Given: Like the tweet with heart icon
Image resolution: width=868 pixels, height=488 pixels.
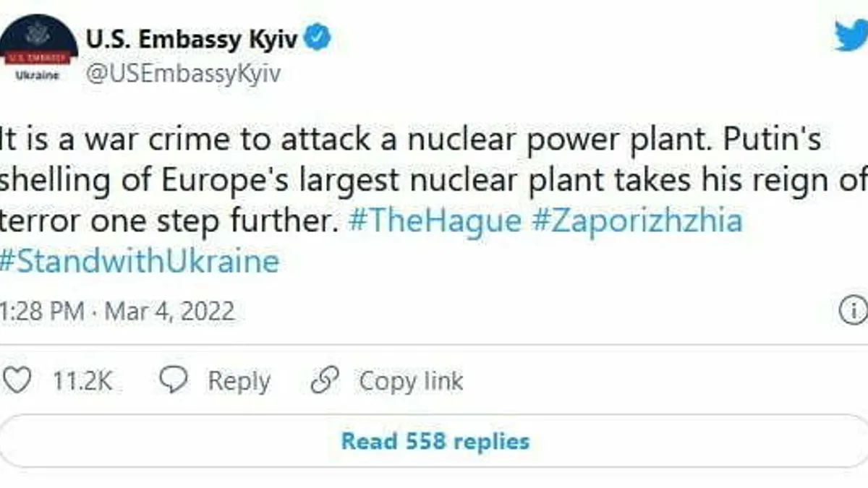Looking at the screenshot, I should click(17, 380).
